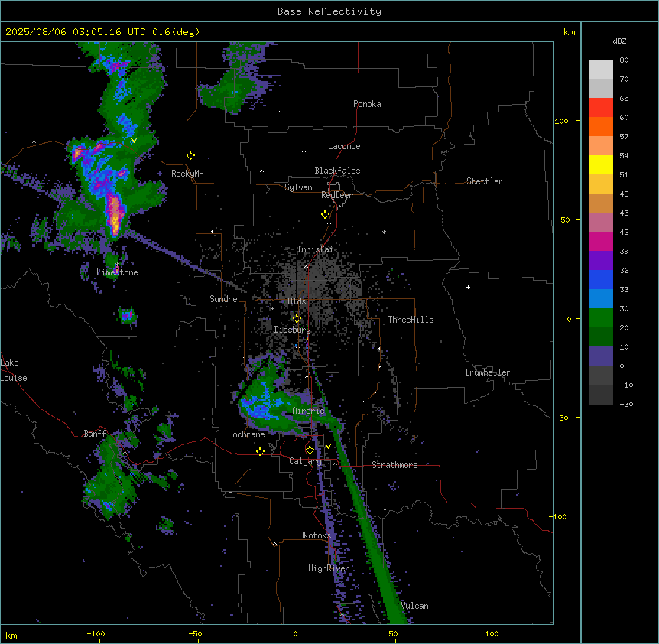Click the white asterisk marker east of Innisfail
The width and height of the screenshot is (659, 644).
click(384, 232)
